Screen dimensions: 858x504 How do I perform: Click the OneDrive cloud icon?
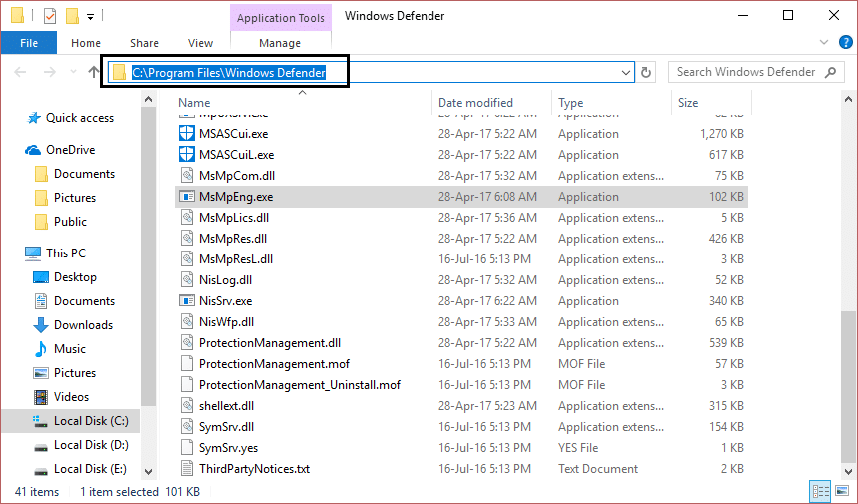[33, 150]
